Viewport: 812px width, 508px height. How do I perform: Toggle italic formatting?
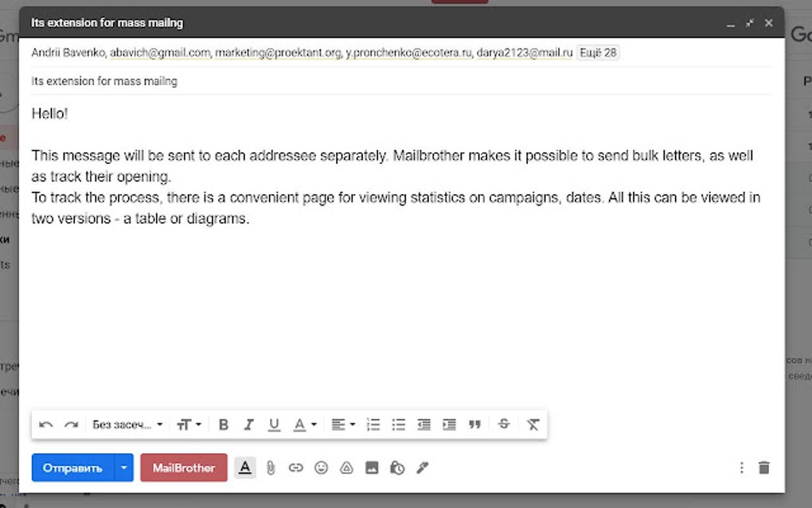(248, 424)
